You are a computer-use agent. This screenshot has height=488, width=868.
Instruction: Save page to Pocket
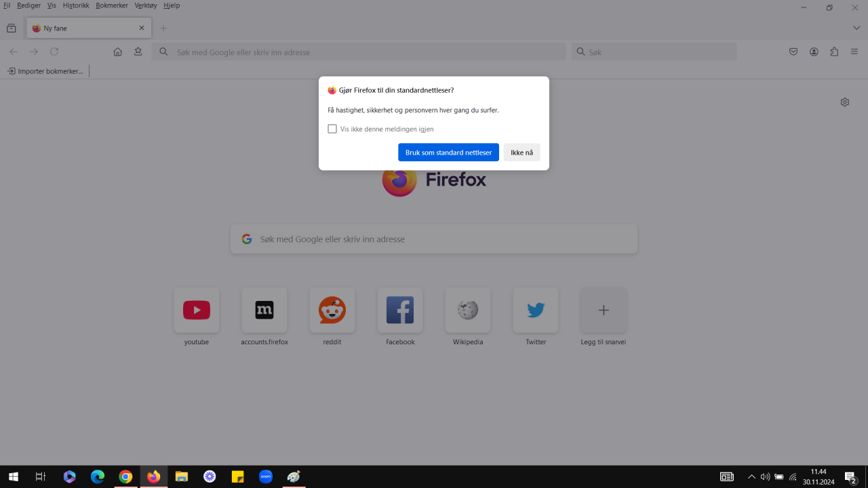(x=793, y=51)
